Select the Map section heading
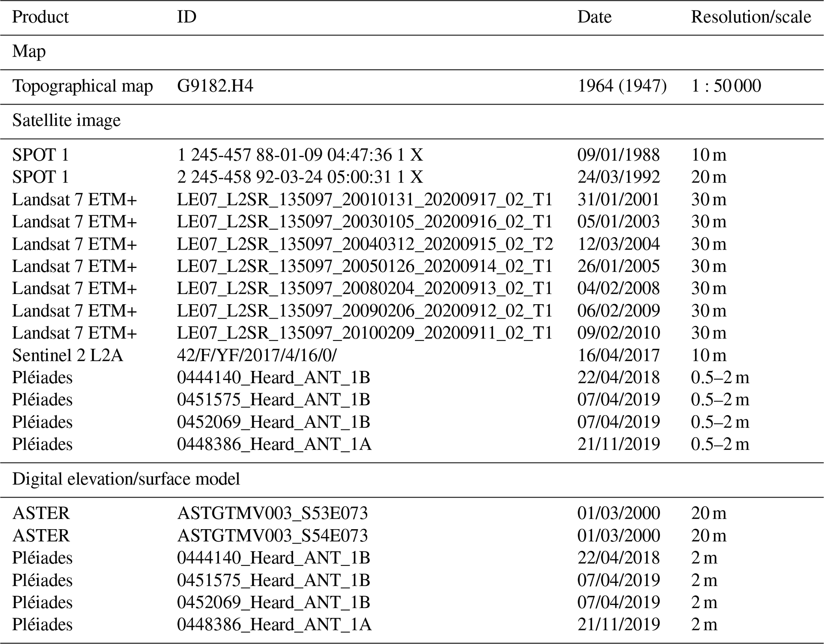The width and height of the screenshot is (824, 644). click(x=29, y=52)
